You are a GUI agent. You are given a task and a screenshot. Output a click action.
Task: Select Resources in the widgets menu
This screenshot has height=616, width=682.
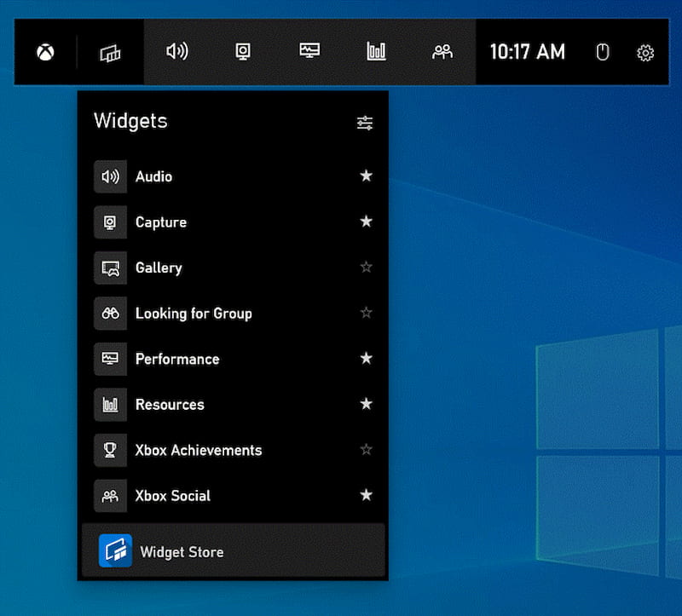point(233,405)
